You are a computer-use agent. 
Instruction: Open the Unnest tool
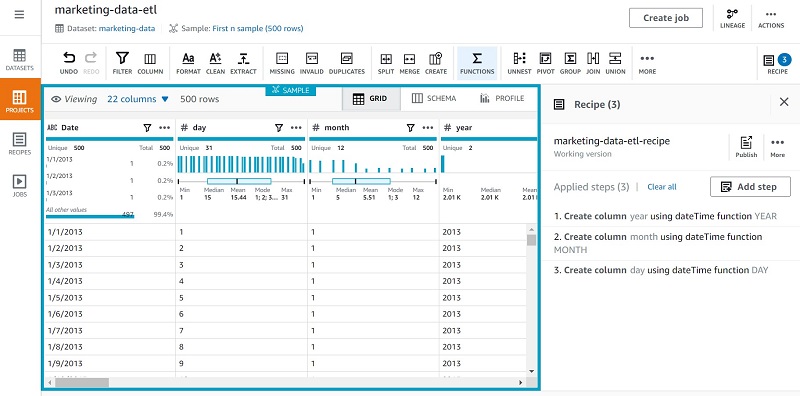[519, 63]
